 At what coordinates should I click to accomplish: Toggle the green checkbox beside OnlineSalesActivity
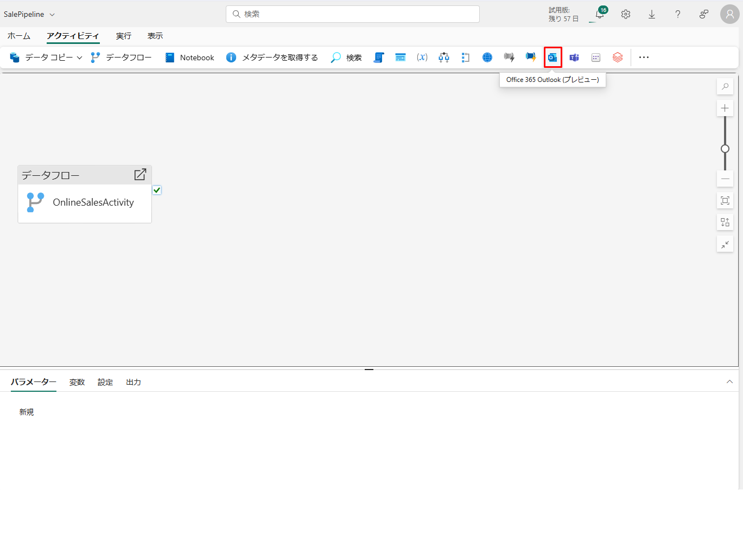157,190
